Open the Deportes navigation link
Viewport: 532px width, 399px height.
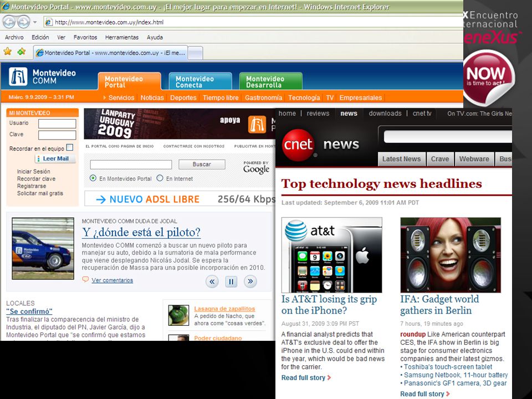(x=183, y=98)
